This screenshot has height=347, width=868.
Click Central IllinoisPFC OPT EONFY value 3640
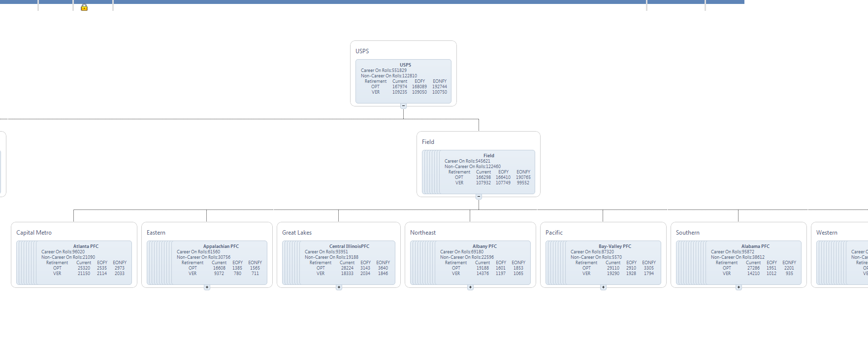[383, 268]
